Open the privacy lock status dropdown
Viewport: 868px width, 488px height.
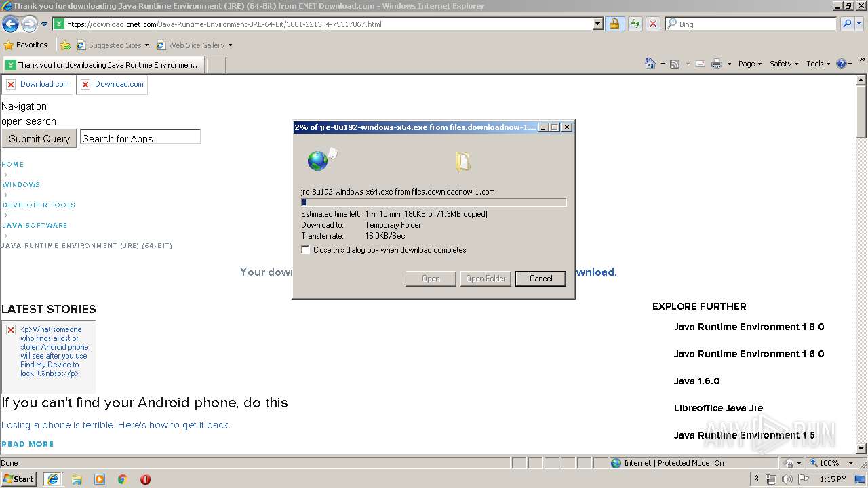(x=792, y=463)
